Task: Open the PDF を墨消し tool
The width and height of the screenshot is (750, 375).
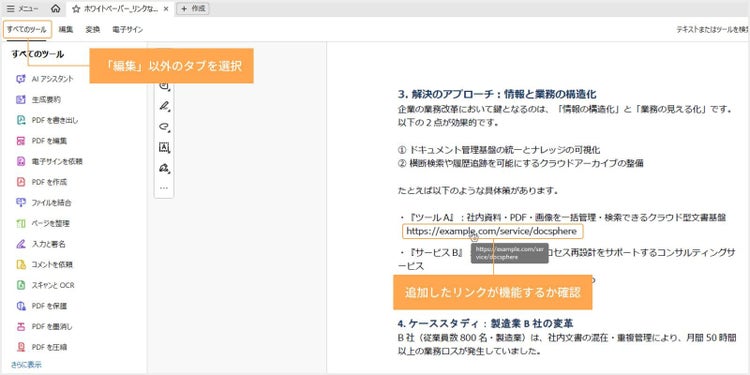Action: click(x=44, y=326)
